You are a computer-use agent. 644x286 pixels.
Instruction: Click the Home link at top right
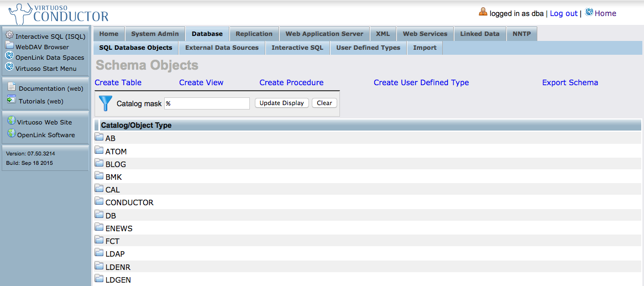click(605, 13)
